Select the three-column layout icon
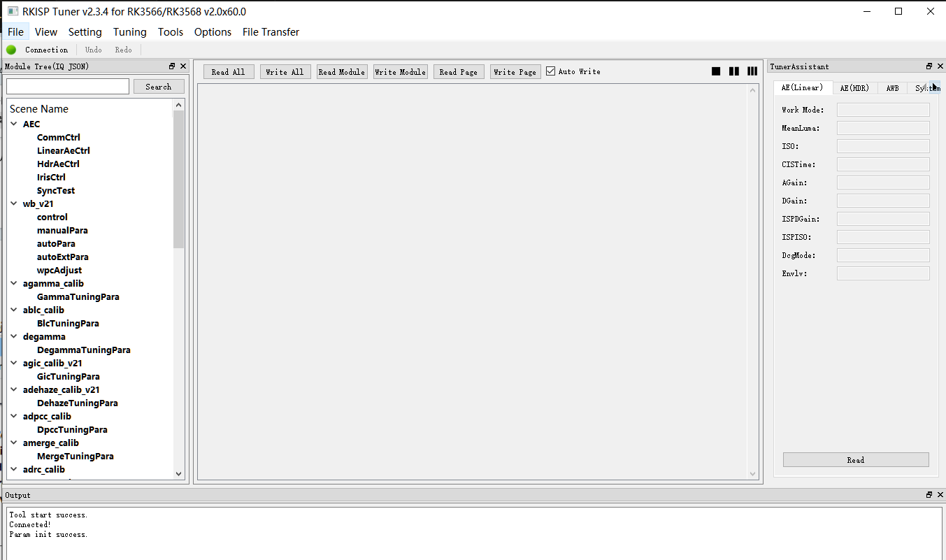The height and width of the screenshot is (560, 946). (x=752, y=71)
